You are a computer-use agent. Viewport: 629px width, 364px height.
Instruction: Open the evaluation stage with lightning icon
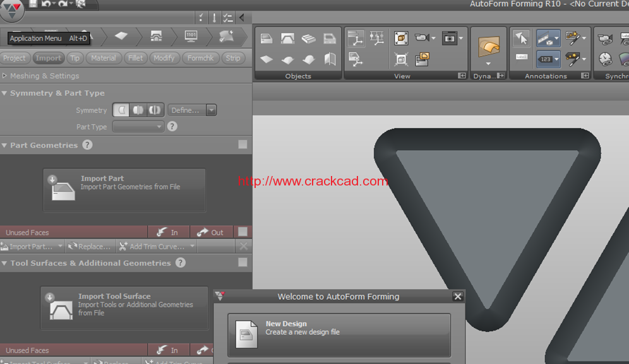226,37
